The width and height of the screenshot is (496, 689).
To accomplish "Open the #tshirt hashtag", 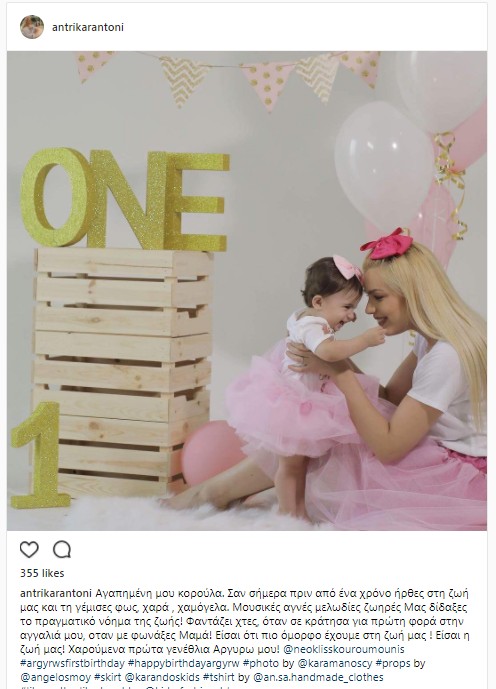I will tap(220, 677).
